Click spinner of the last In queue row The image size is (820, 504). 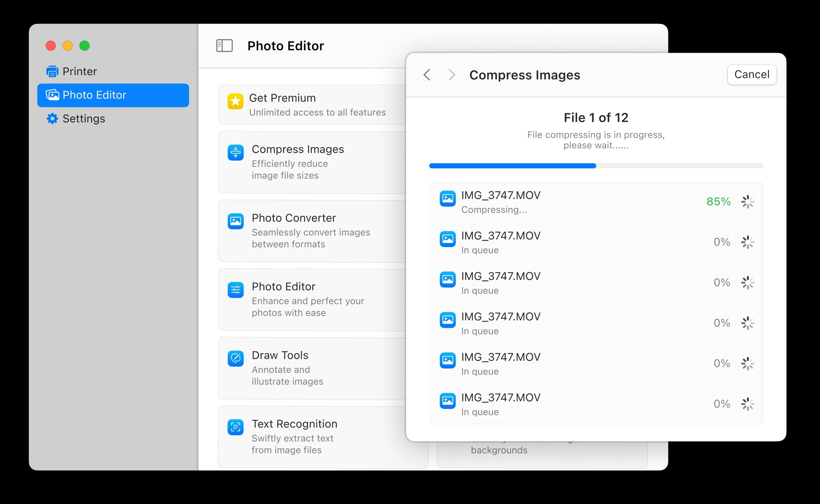pyautogui.click(x=747, y=404)
